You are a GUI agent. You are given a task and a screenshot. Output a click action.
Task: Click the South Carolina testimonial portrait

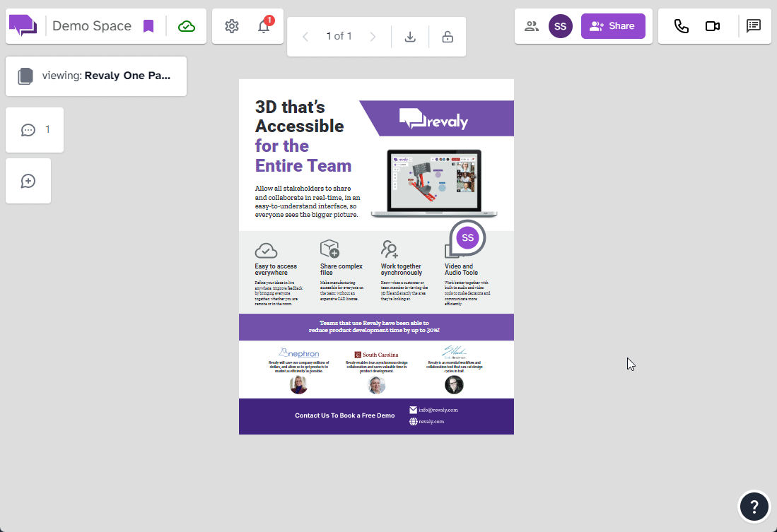coord(377,384)
